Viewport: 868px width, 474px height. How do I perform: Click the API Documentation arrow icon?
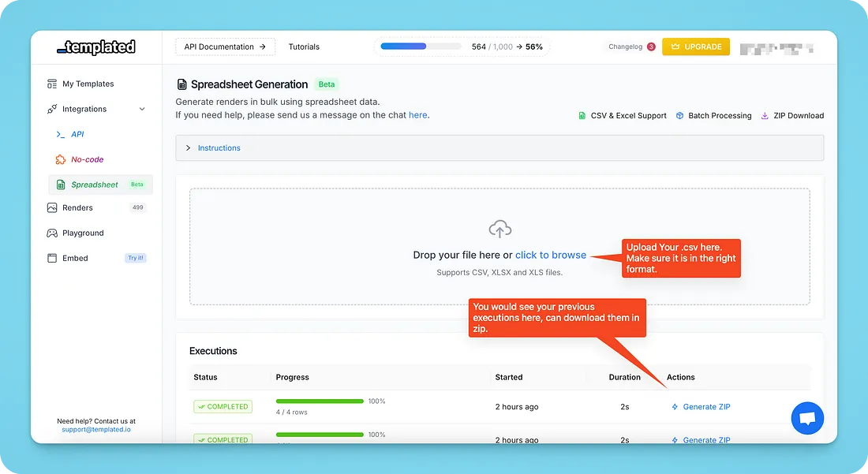[263, 47]
